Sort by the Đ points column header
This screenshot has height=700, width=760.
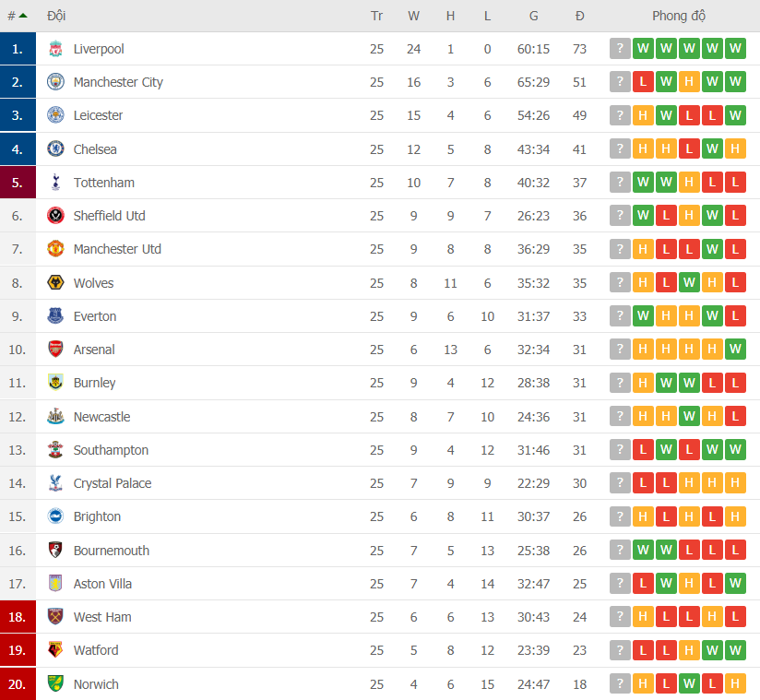[x=579, y=15]
